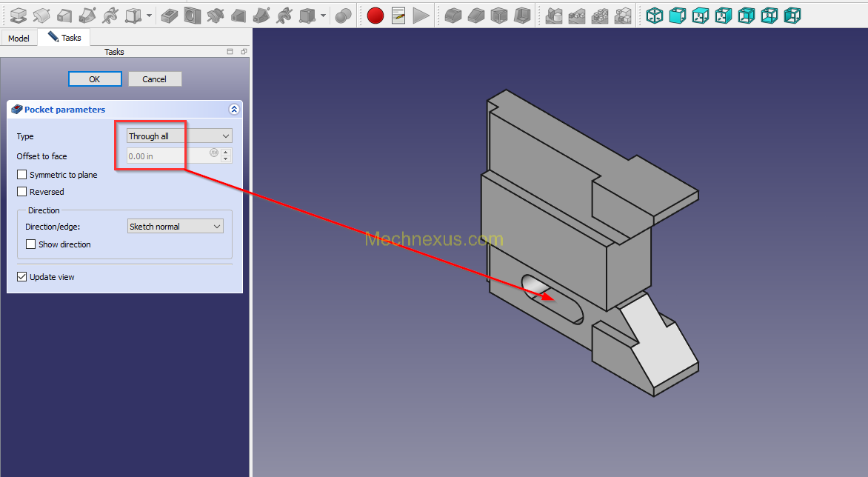Image resolution: width=868 pixels, height=477 pixels.
Task: Float the Tasks panel with undock icon
Action: 244,51
